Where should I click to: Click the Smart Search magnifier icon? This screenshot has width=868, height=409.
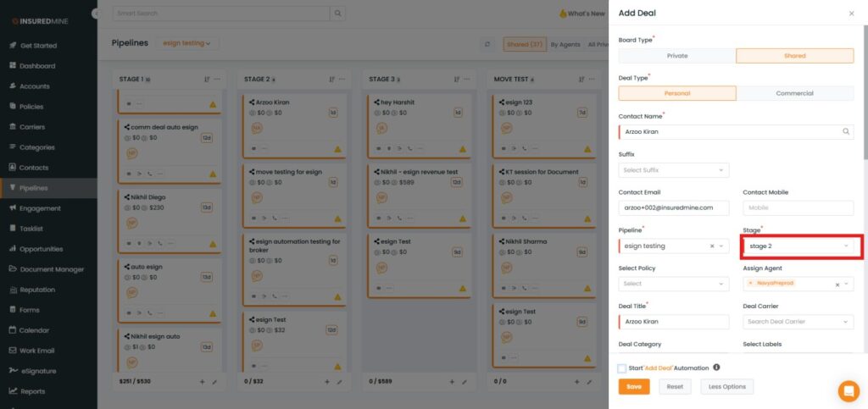click(338, 14)
